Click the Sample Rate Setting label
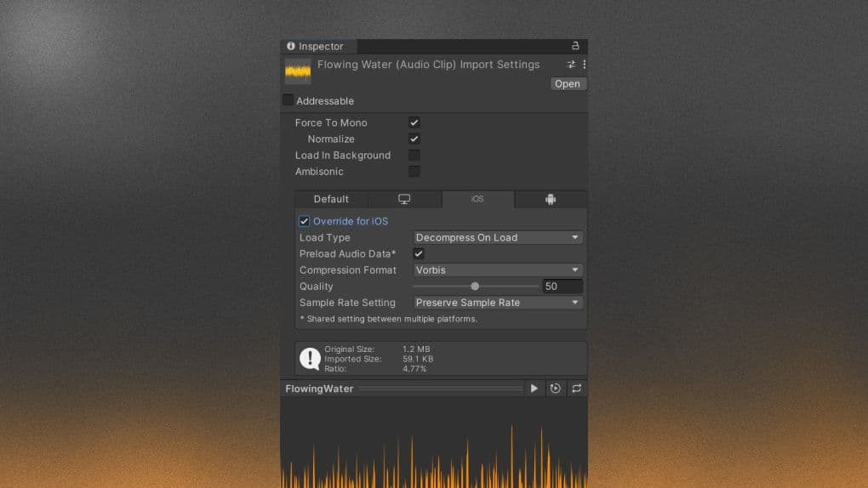 tap(347, 303)
